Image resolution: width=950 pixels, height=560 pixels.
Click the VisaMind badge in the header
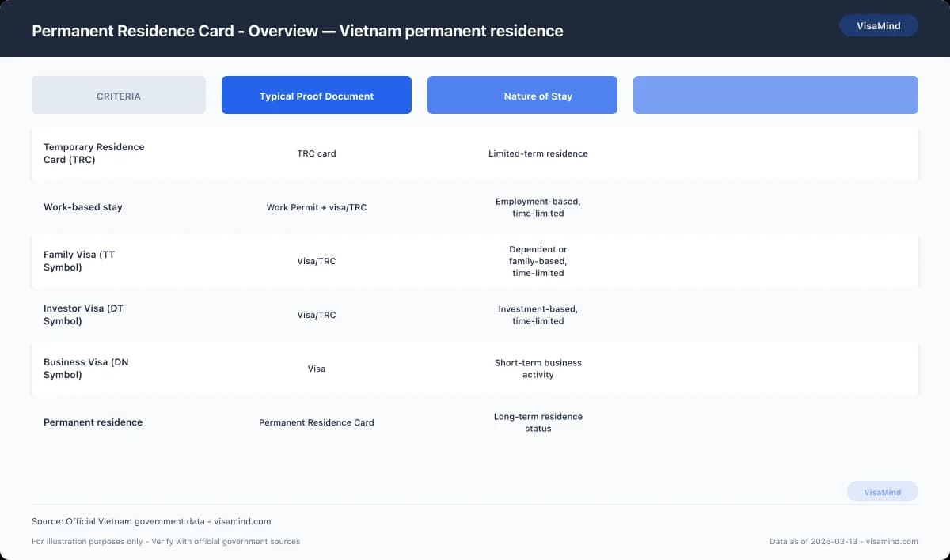pyautogui.click(x=878, y=25)
